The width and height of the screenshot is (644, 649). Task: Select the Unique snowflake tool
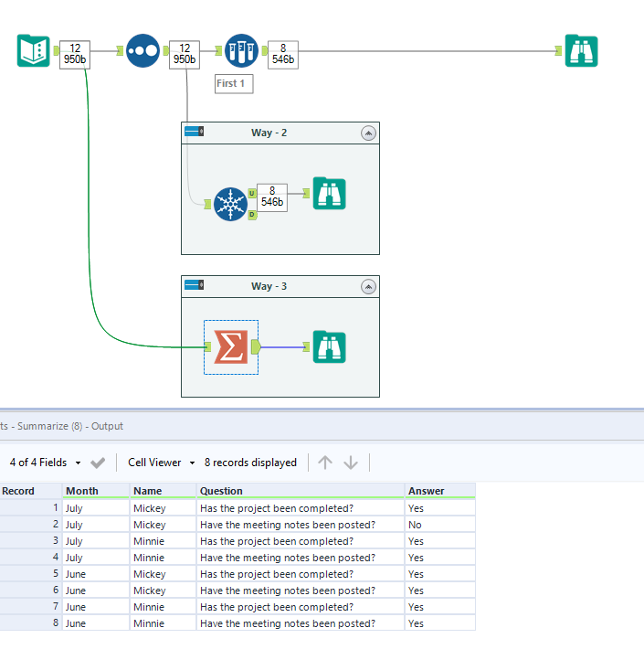(x=230, y=204)
